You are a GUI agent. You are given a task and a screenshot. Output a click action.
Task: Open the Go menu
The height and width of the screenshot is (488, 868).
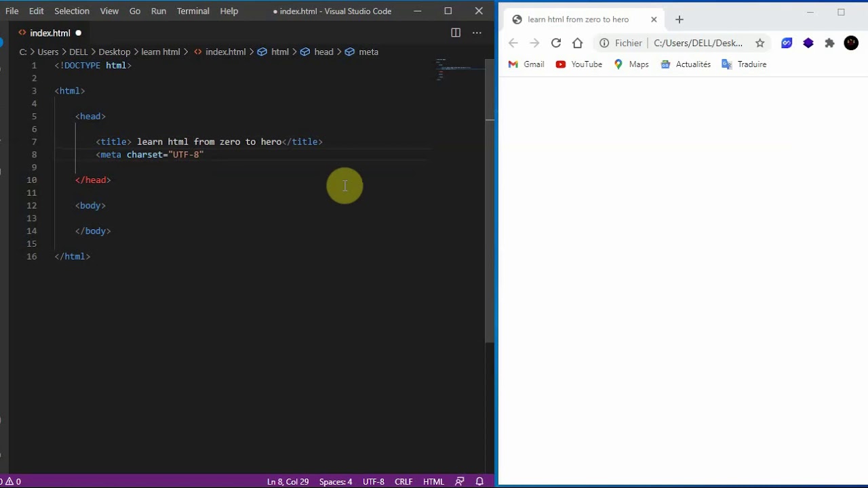coord(135,11)
